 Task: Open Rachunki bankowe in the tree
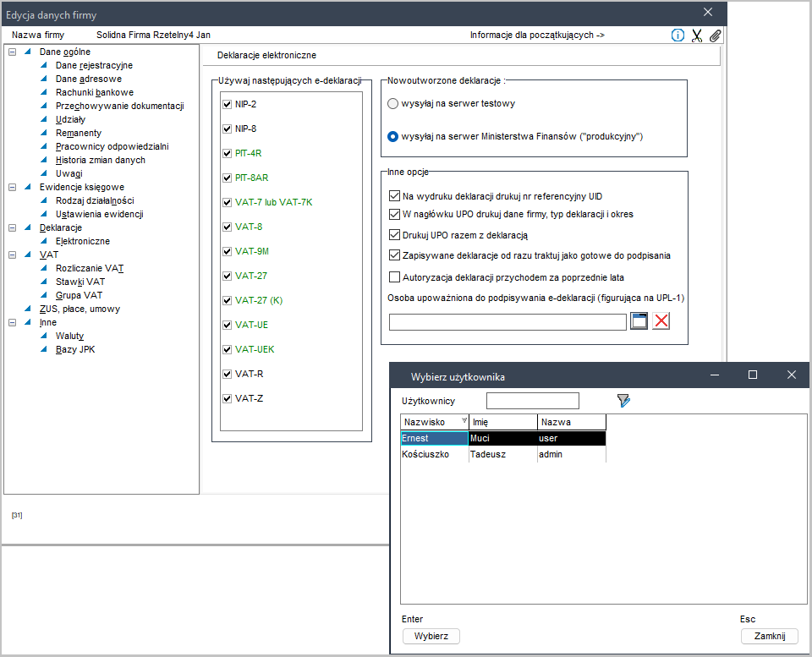(95, 92)
